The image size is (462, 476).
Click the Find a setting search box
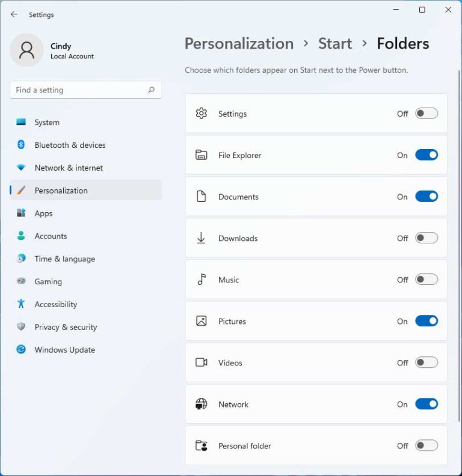(85, 90)
